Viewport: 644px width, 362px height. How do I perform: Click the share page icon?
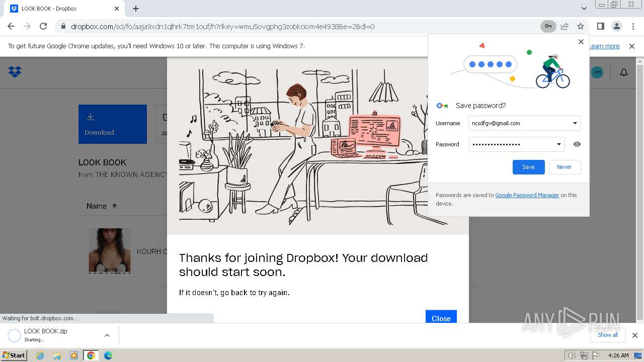(565, 26)
